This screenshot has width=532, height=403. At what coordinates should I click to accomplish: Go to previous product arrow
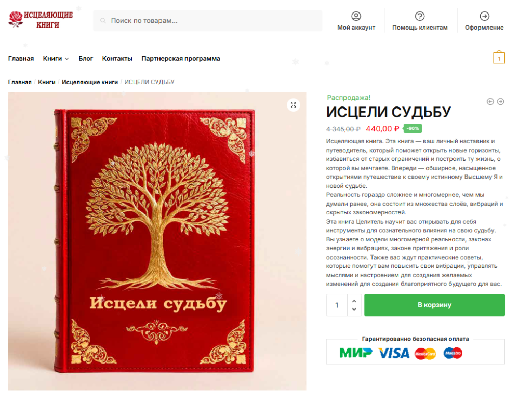click(x=490, y=101)
